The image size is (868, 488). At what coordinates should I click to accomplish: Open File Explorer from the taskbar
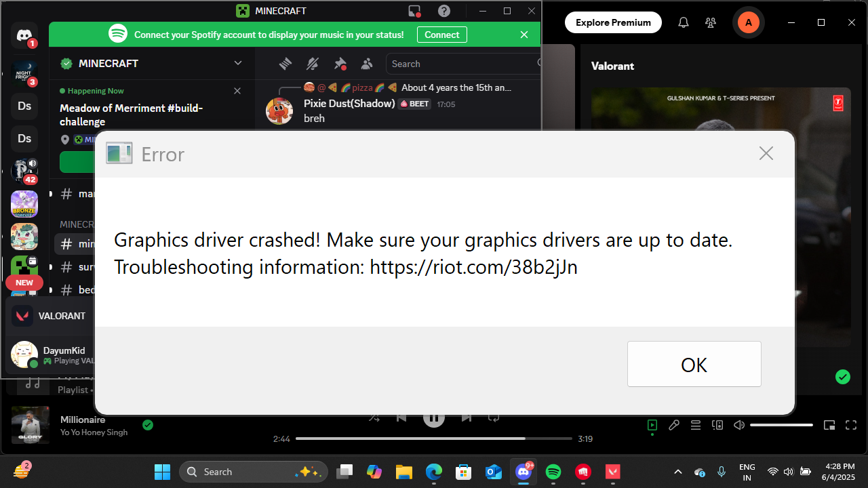(x=404, y=472)
